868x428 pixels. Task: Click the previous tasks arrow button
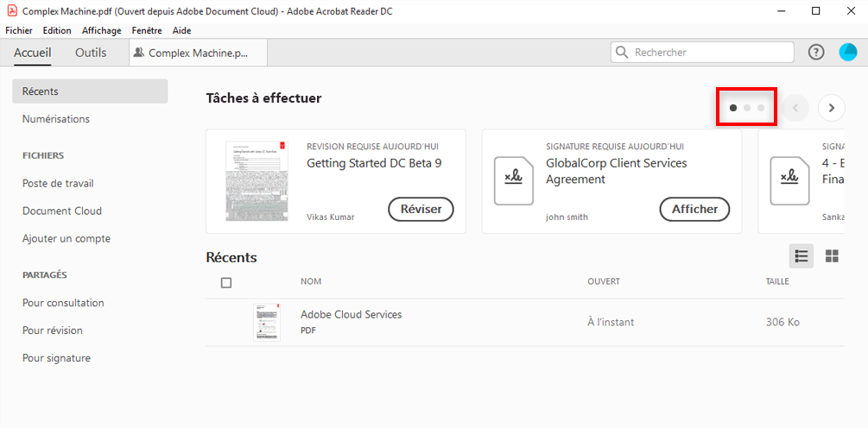[795, 108]
